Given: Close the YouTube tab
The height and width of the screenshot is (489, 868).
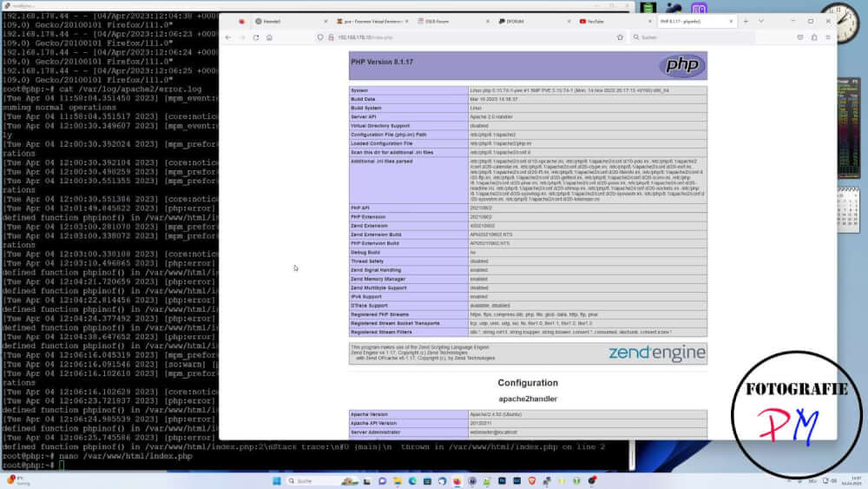Looking at the screenshot, I should point(650,21).
